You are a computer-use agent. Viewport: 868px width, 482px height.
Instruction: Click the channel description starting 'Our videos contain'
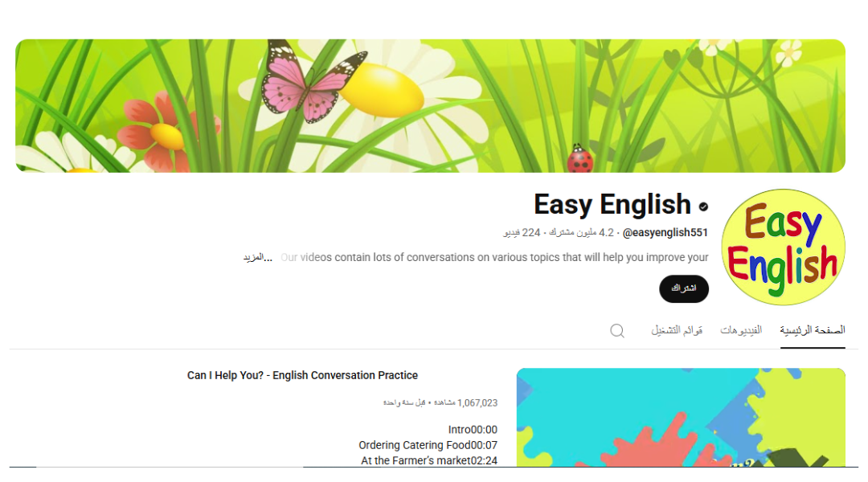click(x=494, y=257)
